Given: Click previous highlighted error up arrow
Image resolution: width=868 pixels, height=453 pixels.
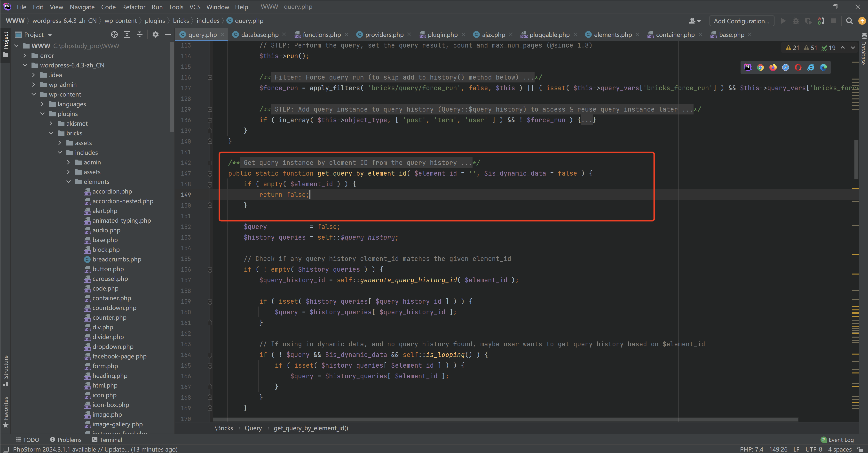Looking at the screenshot, I should coord(843,48).
